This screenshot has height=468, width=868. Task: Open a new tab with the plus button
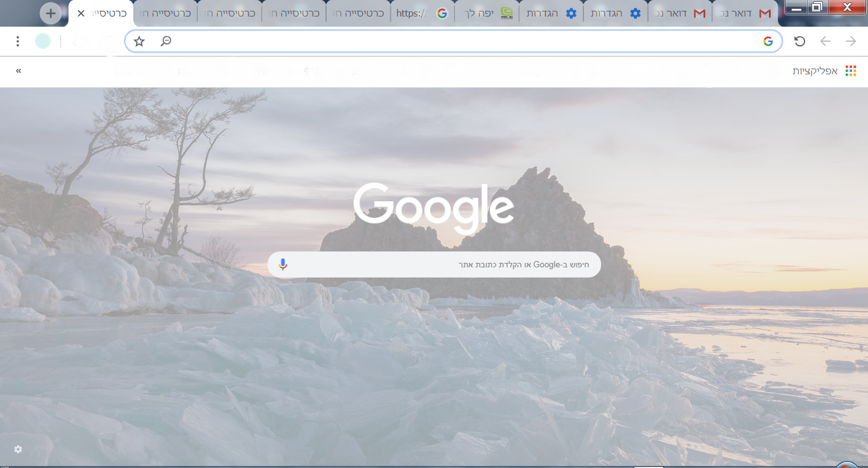(x=51, y=13)
